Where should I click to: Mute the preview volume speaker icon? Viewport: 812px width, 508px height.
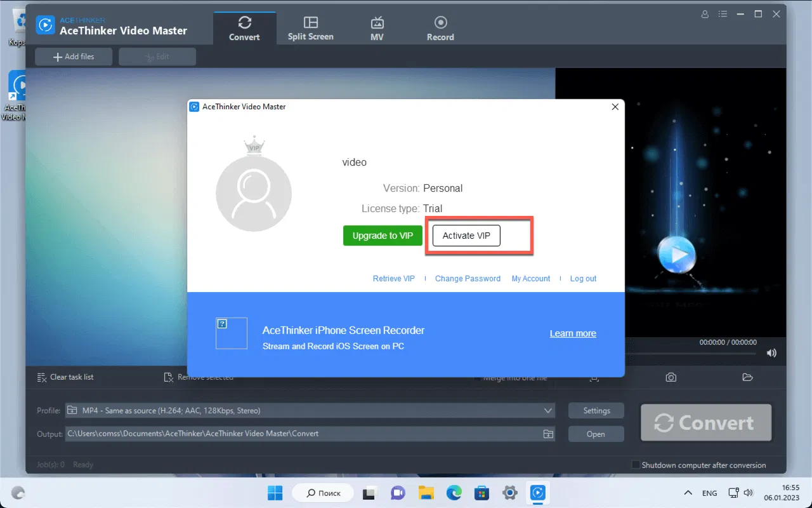(x=771, y=353)
